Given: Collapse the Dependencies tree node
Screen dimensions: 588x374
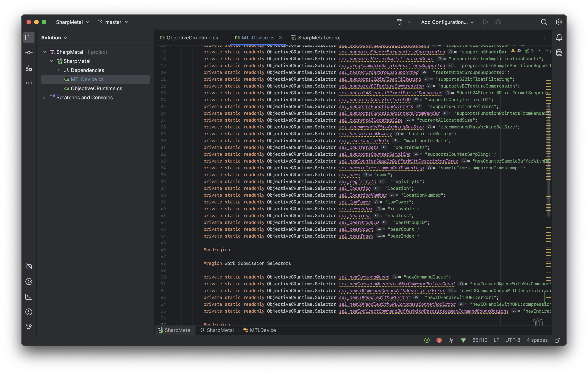Looking at the screenshot, I should pyautogui.click(x=59, y=70).
